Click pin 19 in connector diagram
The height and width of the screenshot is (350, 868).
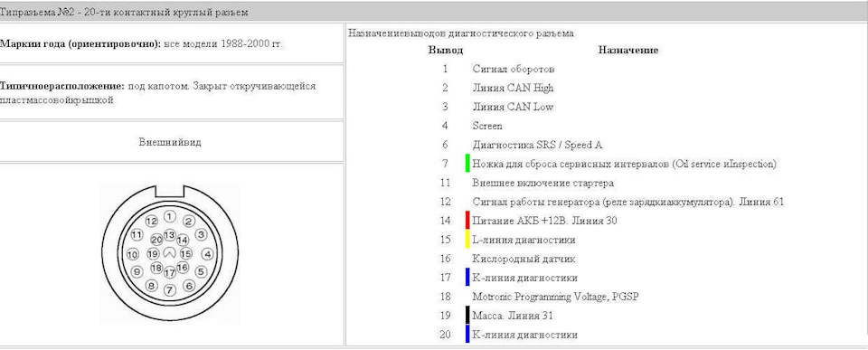click(154, 254)
